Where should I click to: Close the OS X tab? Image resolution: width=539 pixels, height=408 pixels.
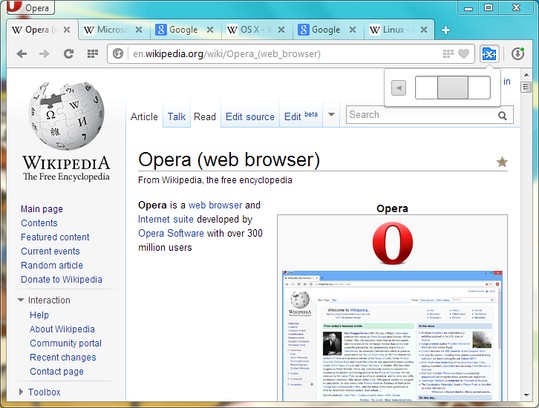point(281,30)
